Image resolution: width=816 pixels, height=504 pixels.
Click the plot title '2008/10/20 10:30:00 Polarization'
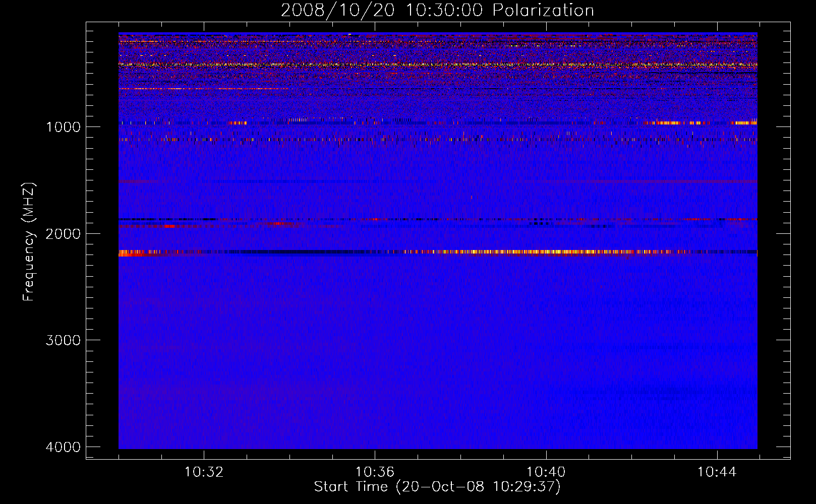437,11
